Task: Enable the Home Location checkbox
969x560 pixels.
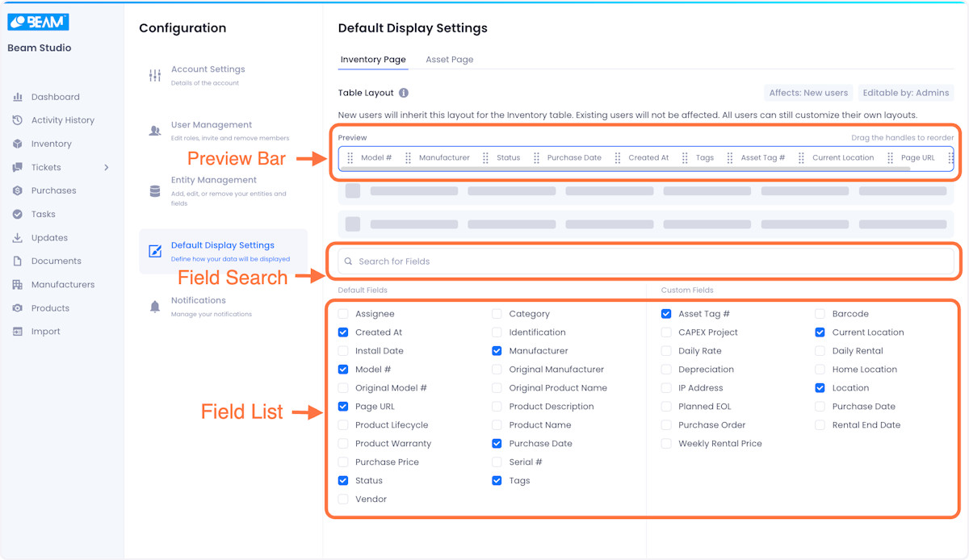Action: click(820, 370)
